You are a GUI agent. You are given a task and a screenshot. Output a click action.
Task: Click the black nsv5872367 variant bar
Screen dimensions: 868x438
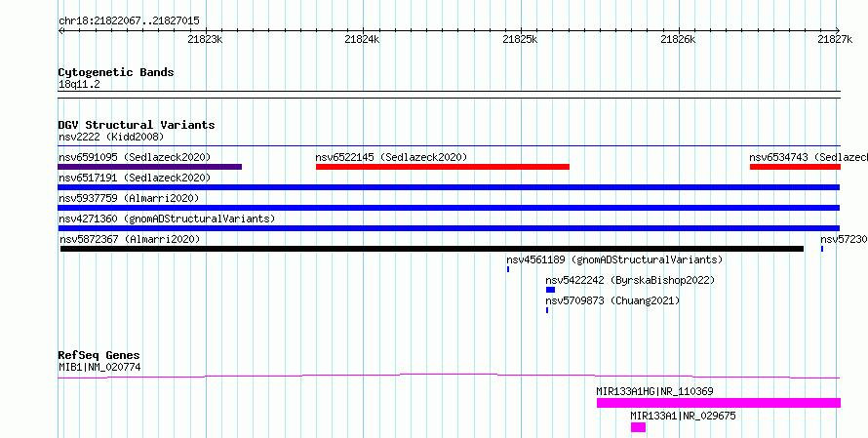432,249
